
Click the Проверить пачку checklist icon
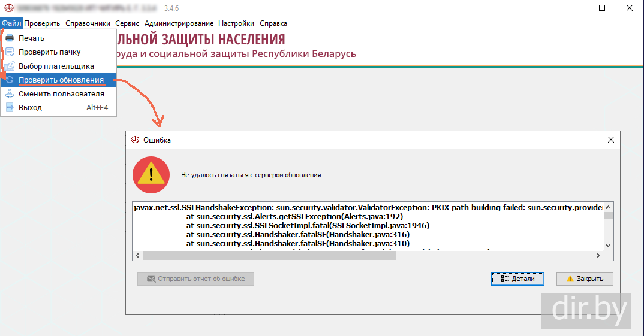pos(10,52)
